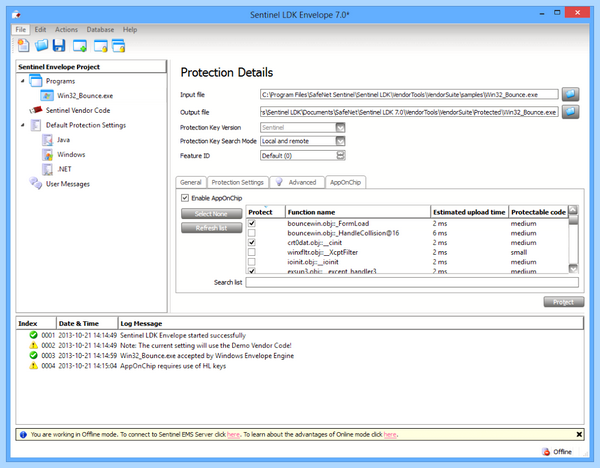Switch to the Advanced tab
600x468 pixels.
(297, 182)
